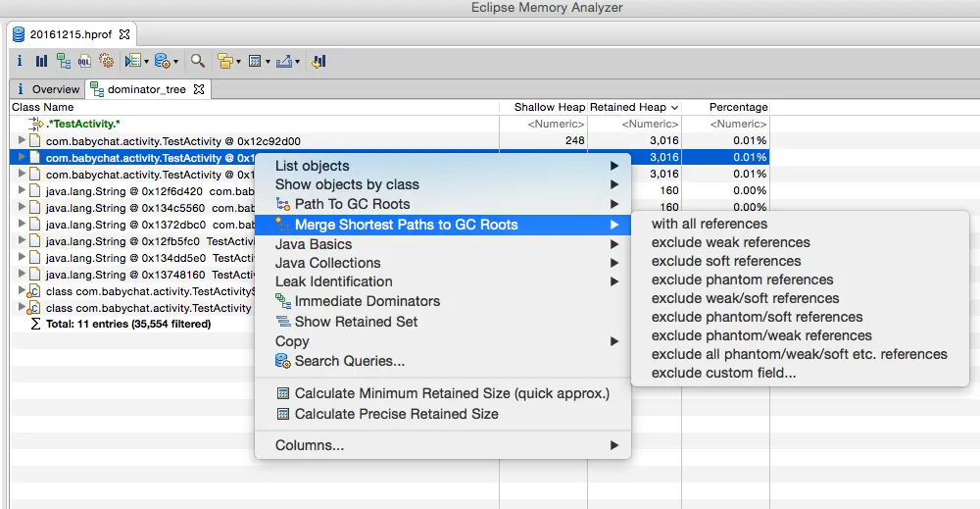Open the Copy submenu
This screenshot has height=509, width=980.
[x=443, y=341]
